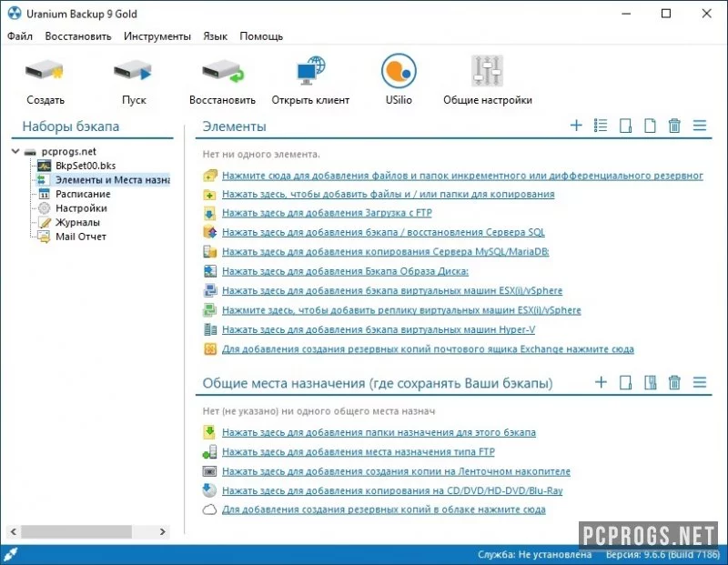Click the green arrow destination folder icon
728x565 pixels.
coord(210,432)
